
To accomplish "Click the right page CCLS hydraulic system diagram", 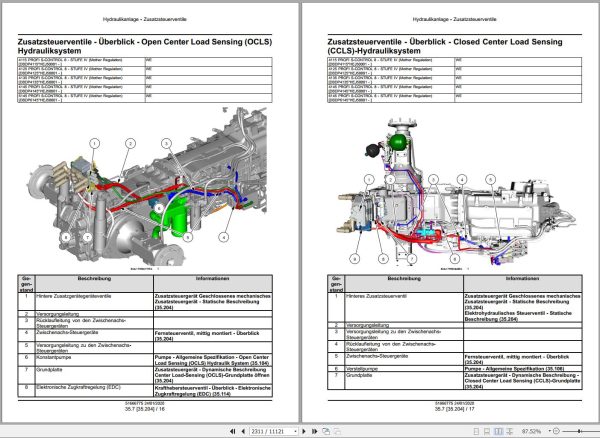I will pyautogui.click(x=455, y=191).
